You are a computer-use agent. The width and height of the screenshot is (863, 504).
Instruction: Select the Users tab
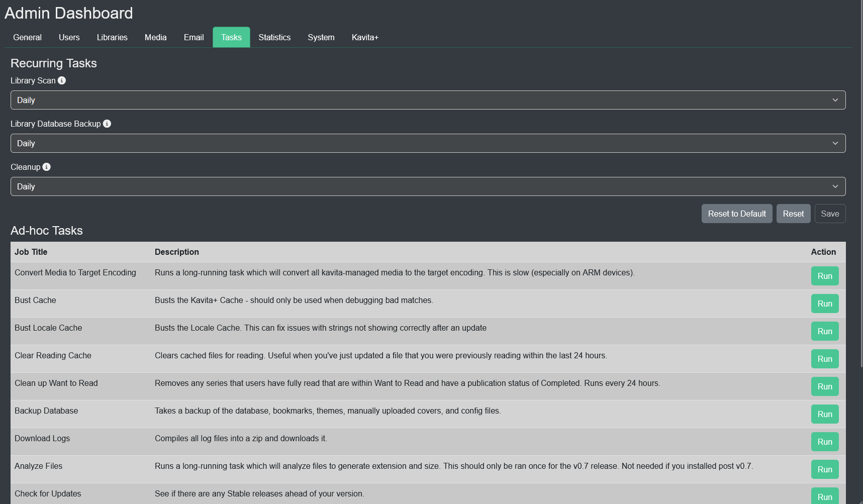(69, 37)
